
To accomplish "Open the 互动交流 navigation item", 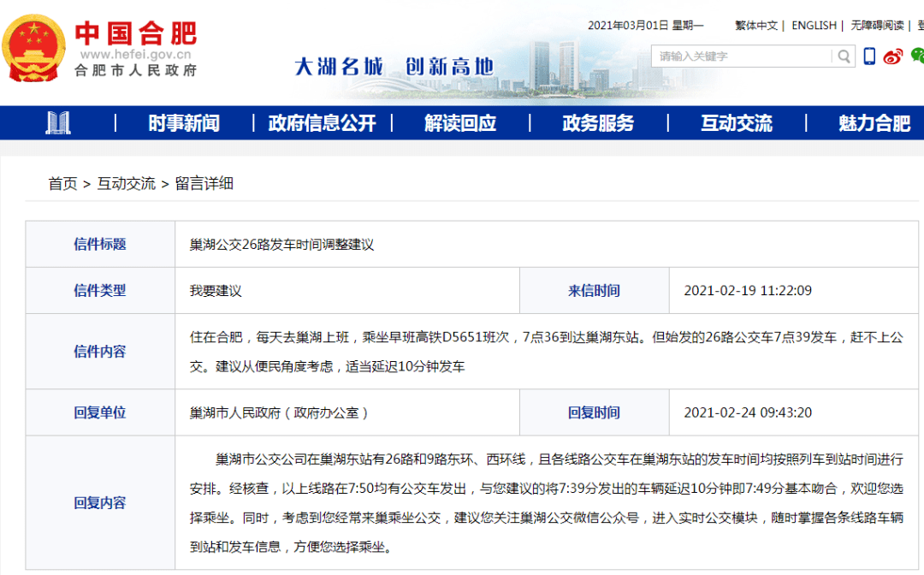I will pos(737,123).
